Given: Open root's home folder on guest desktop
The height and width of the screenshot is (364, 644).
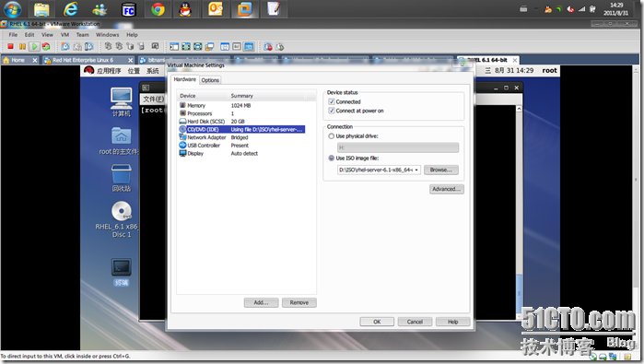Looking at the screenshot, I should pyautogui.click(x=122, y=140).
